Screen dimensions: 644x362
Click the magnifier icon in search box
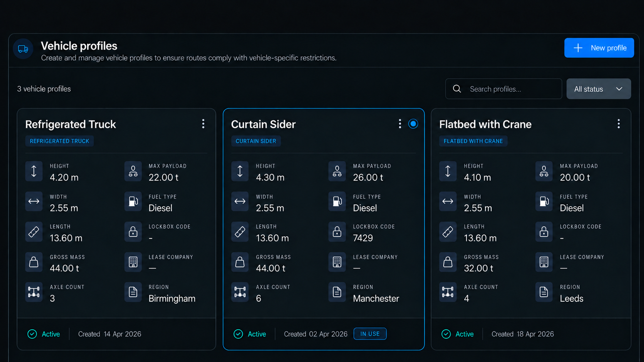click(457, 89)
